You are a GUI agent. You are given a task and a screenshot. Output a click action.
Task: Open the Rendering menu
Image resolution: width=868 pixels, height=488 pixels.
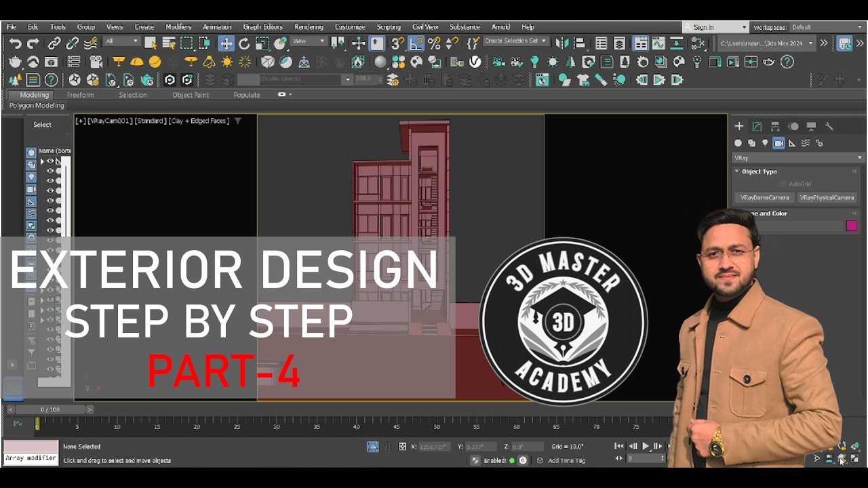309,27
